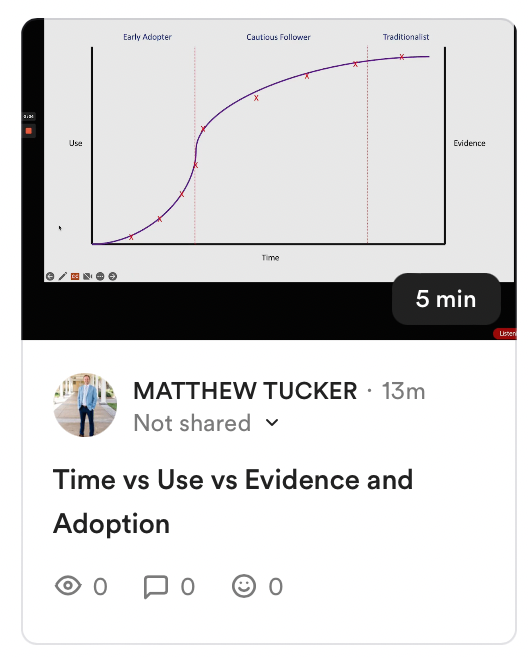Screen dimensions: 528x658
Task: Click the red Listen badge at thumbnail corner
Action: coord(505,334)
